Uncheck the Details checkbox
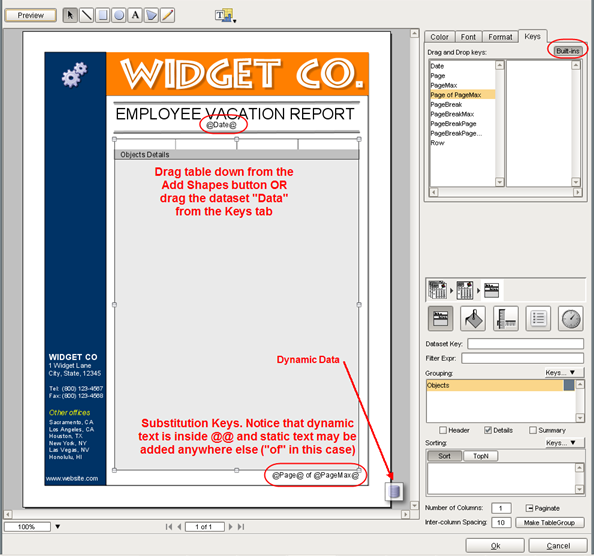Viewport: 594px width, 556px height. click(488, 430)
